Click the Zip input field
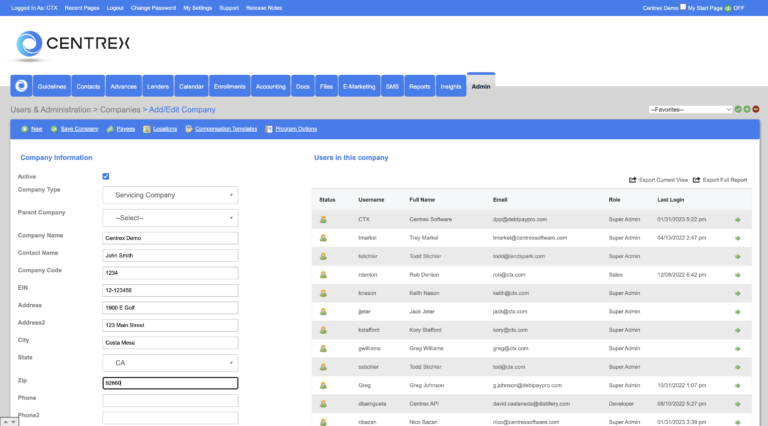The image size is (768, 426). [170, 383]
